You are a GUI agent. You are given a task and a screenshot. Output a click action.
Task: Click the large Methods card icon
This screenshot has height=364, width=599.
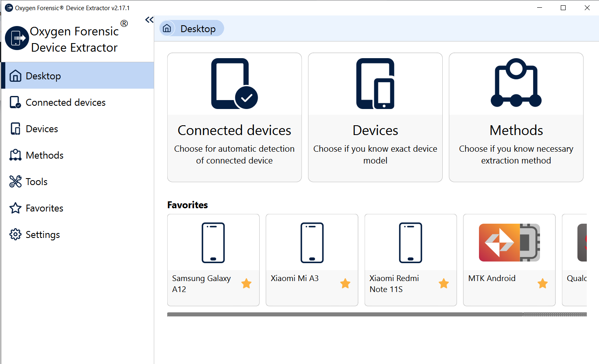tap(516, 83)
